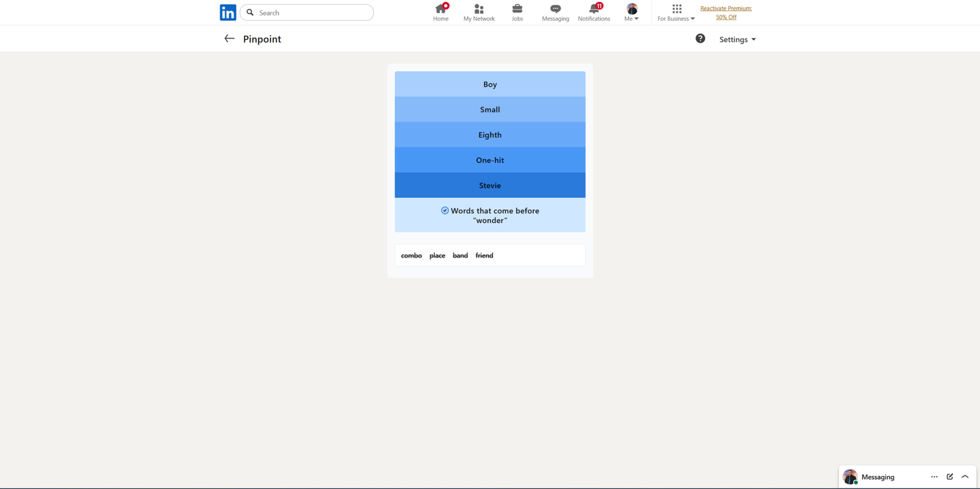Click the LinkedIn logo icon
The image size is (980, 489).
(228, 13)
